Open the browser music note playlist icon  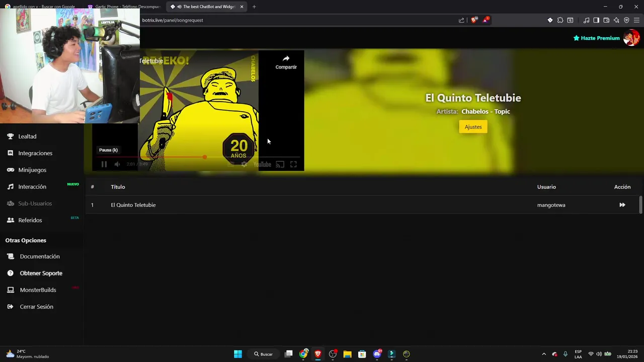(586, 20)
